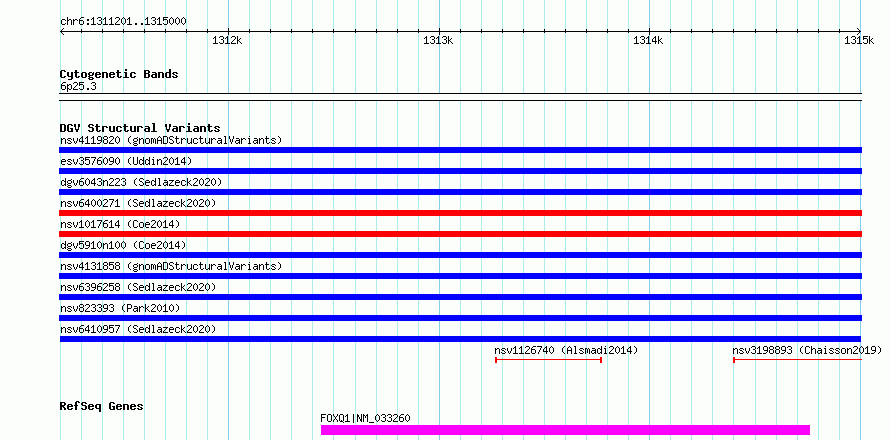Viewport: 890px width, 440px height.
Task: Click the magenta FOXQ1 gene bar
Action: point(565,430)
